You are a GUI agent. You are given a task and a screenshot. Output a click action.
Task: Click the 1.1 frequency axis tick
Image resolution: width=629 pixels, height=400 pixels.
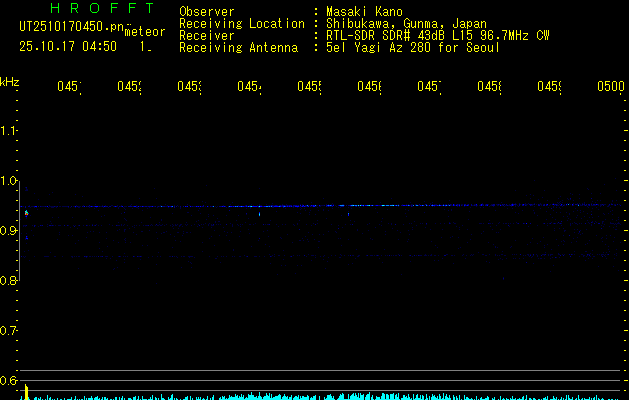tap(9, 131)
